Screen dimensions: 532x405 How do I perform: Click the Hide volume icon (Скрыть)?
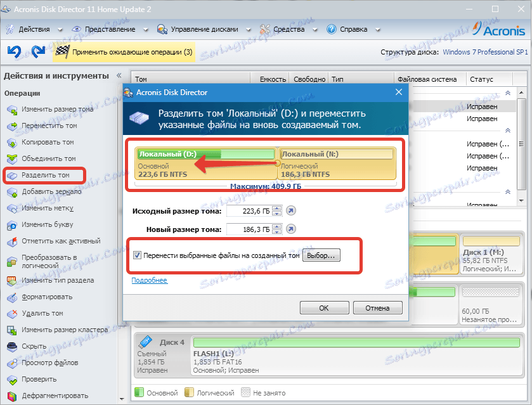[12, 346]
